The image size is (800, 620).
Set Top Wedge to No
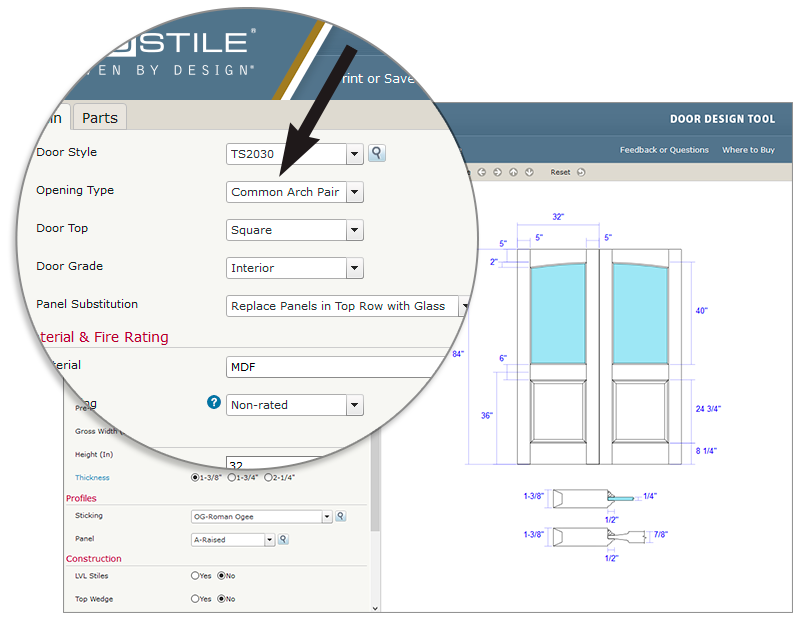pos(221,599)
